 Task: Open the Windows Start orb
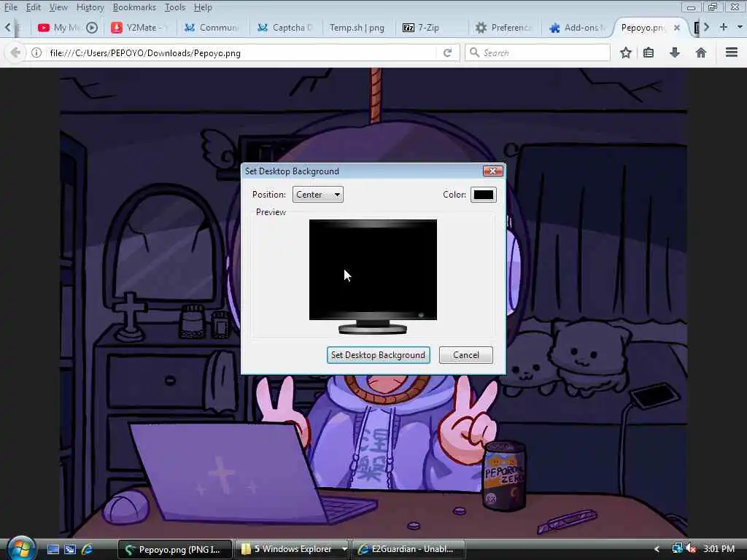tap(20, 548)
